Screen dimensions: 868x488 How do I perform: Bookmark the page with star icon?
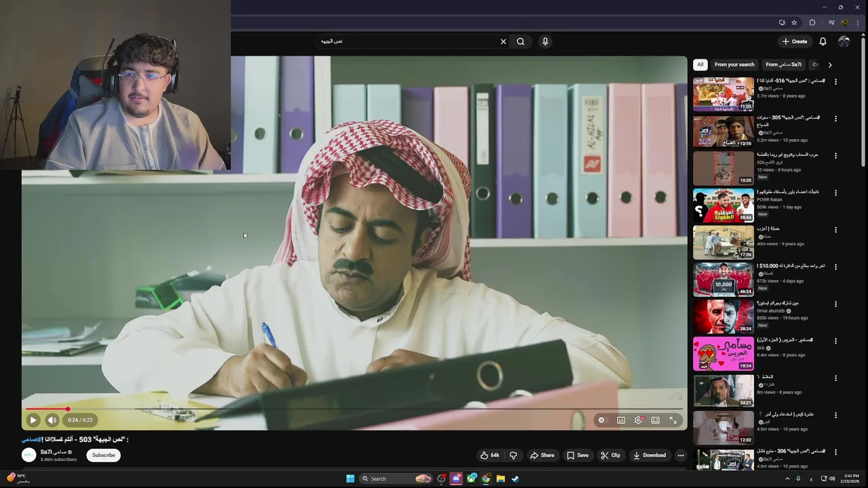pyautogui.click(x=794, y=22)
